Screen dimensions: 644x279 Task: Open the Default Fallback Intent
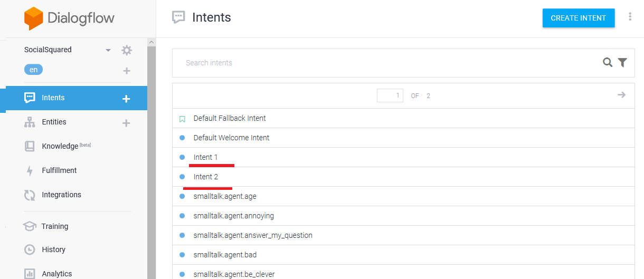tap(230, 118)
